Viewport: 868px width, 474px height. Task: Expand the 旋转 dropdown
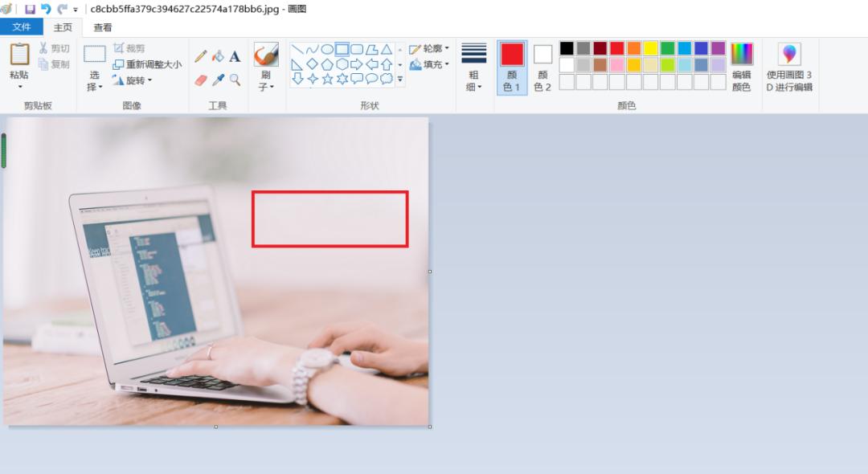(x=133, y=80)
